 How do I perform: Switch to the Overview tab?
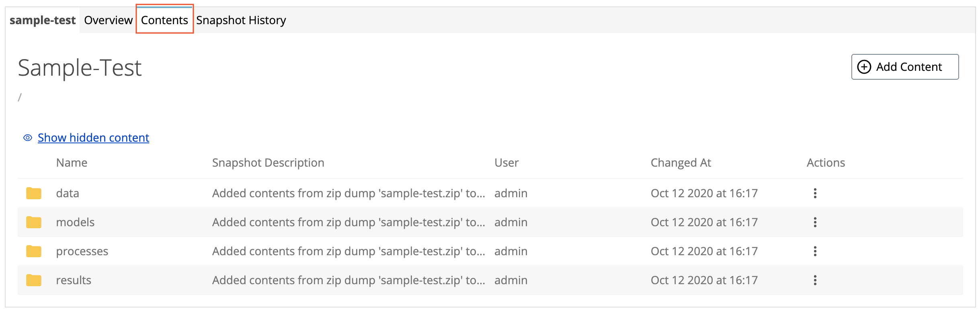(x=108, y=20)
